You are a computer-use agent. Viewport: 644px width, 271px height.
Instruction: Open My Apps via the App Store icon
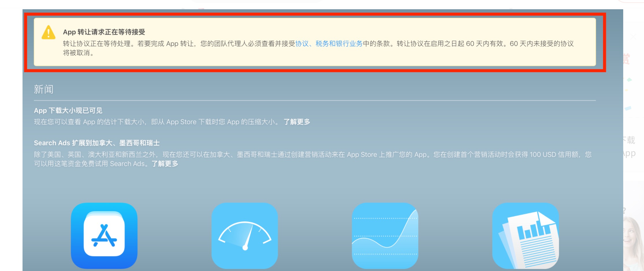[104, 235]
